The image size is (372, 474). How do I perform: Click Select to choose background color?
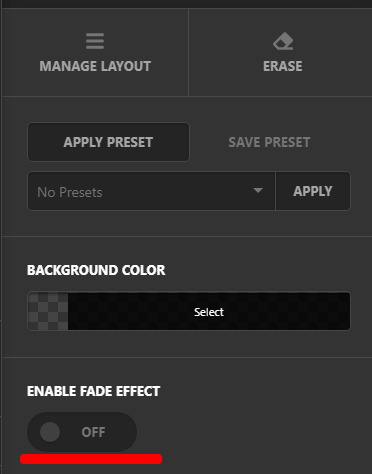[209, 312]
